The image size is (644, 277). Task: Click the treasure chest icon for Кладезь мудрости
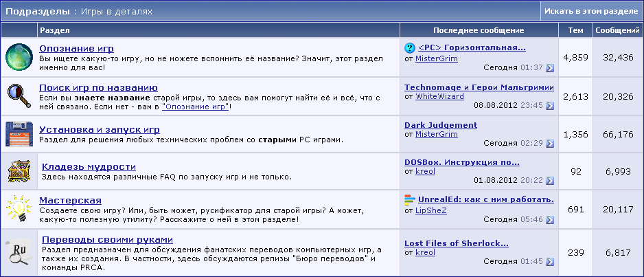point(19,171)
